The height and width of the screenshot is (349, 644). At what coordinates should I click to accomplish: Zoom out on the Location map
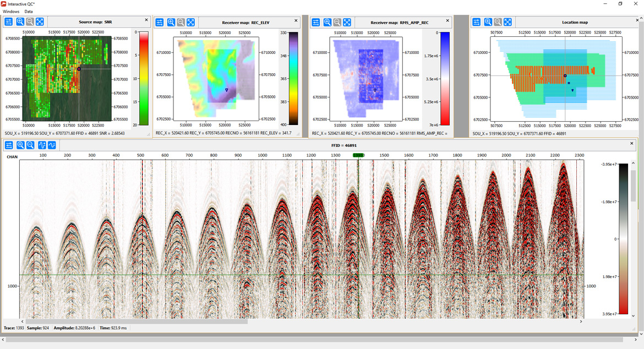coord(498,22)
